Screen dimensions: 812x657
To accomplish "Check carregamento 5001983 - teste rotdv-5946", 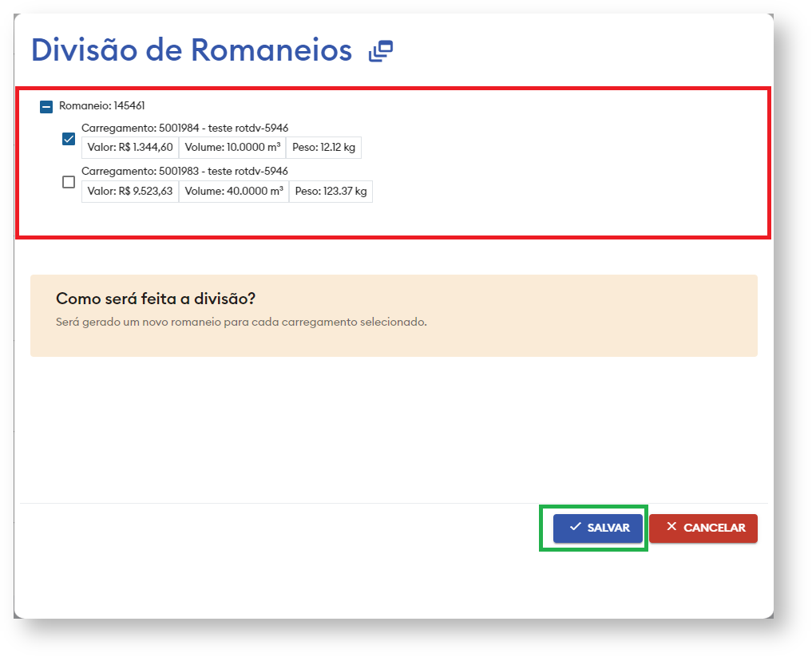I will pos(68,182).
